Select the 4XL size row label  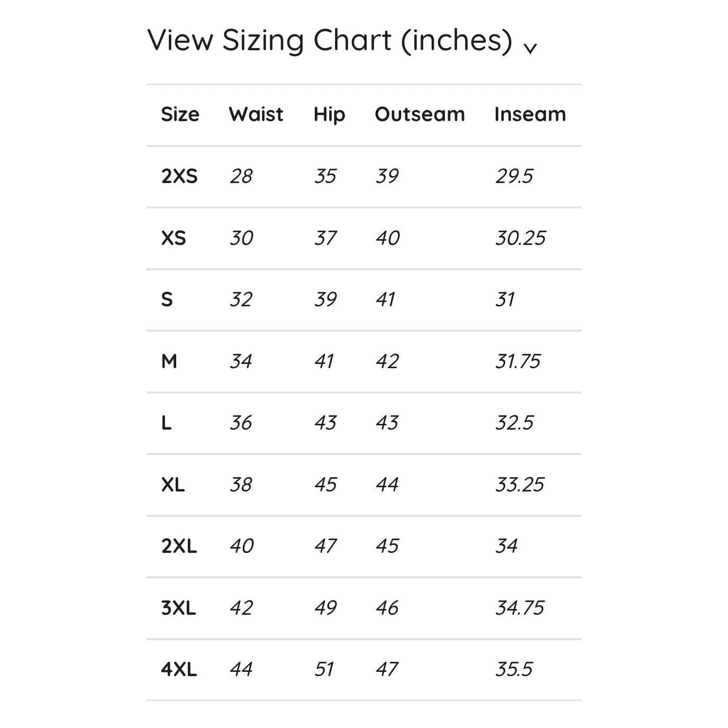click(x=179, y=669)
